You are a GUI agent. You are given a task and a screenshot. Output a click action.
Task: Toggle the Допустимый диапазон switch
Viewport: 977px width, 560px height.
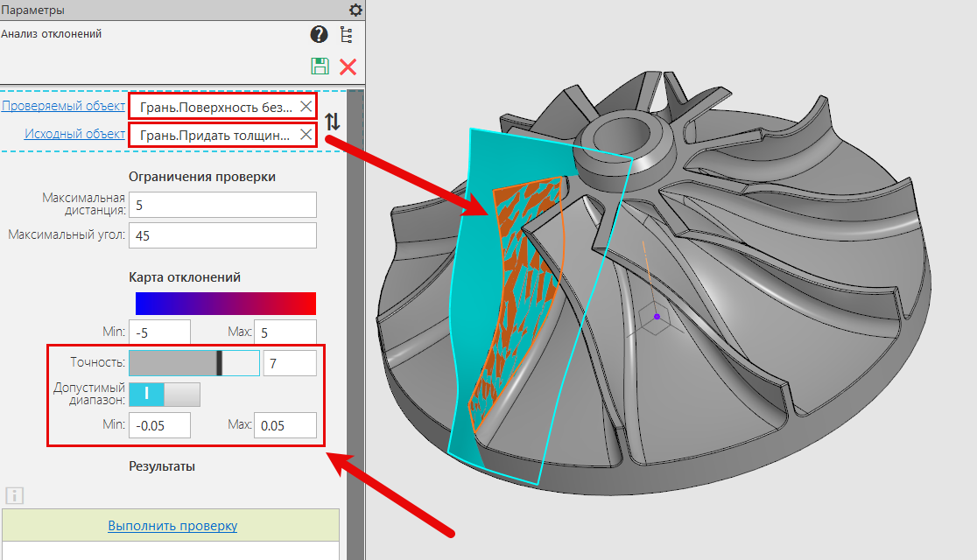coord(164,395)
